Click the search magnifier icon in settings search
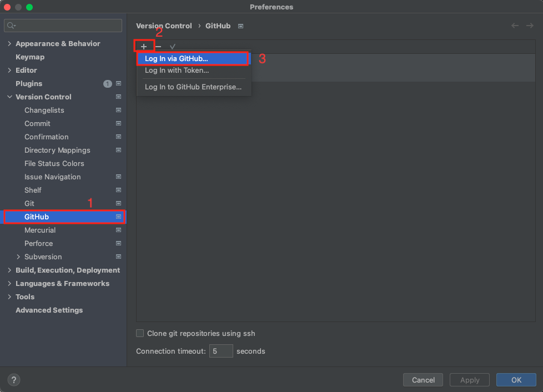Screen dimensions: 543x392 (12, 26)
